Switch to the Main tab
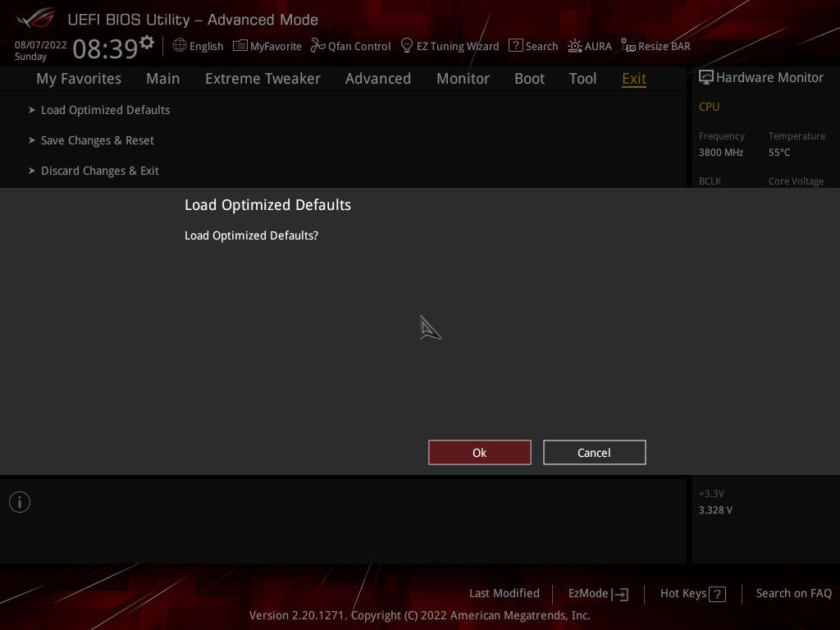Screen dimensions: 840x630 (x=163, y=79)
